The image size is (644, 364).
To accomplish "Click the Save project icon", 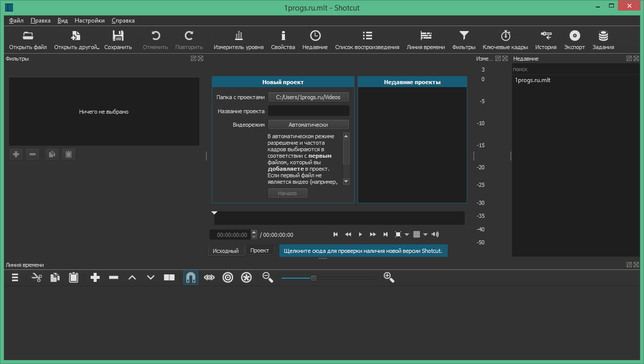I will pyautogui.click(x=118, y=40).
